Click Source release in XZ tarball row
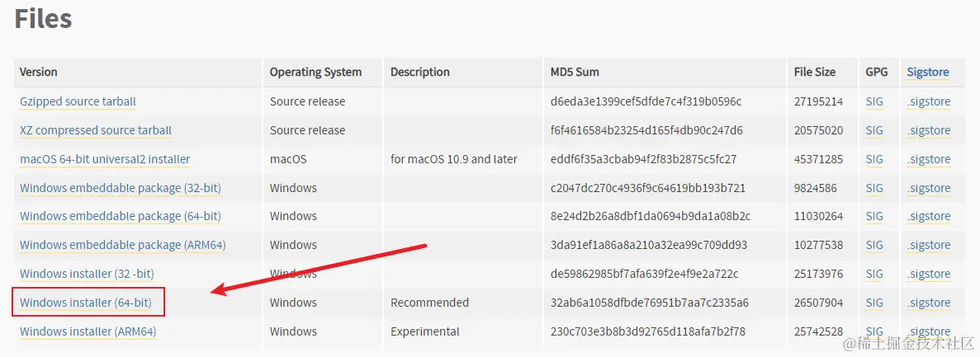This screenshot has width=980, height=357. tap(307, 130)
